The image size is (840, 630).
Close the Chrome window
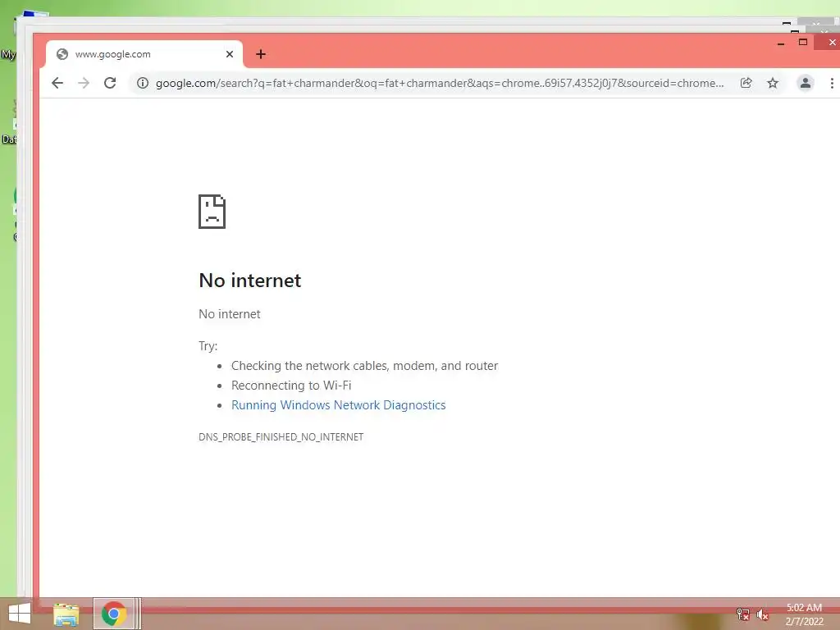point(831,43)
